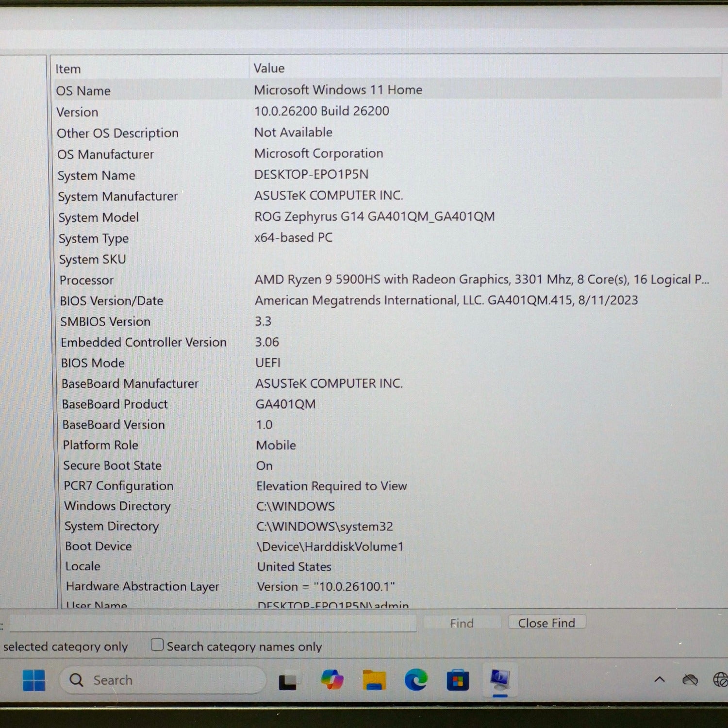Select the Secure Boot State row
Image resolution: width=728 pixels, height=728 pixels.
tap(112, 465)
